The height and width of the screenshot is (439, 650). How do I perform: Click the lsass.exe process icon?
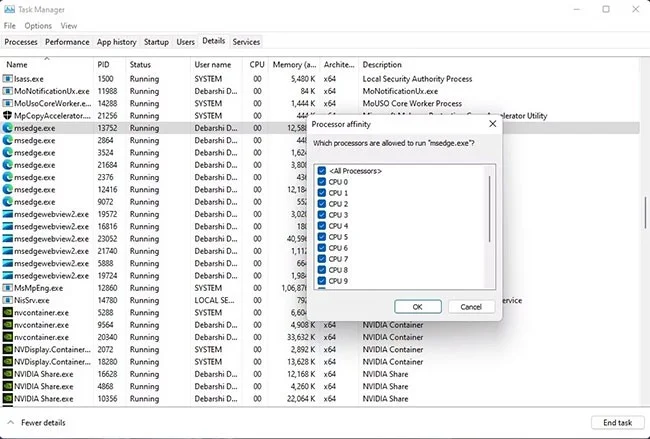[8, 78]
